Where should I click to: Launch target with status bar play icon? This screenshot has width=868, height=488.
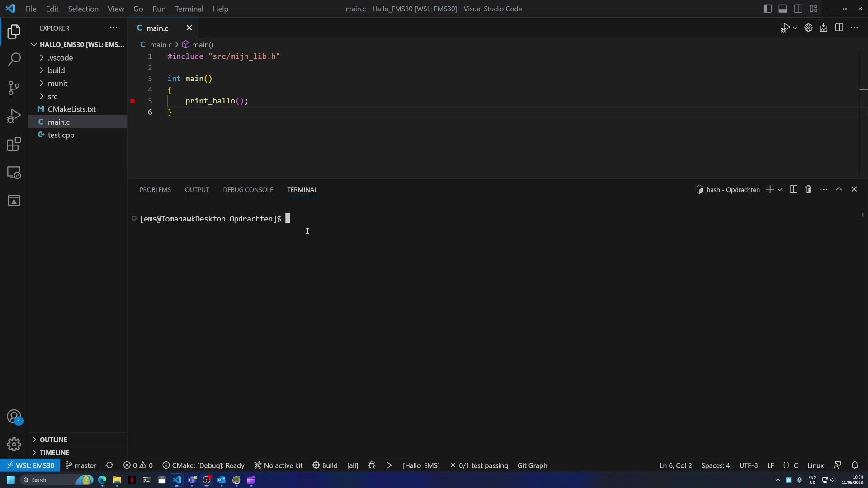tap(389, 465)
